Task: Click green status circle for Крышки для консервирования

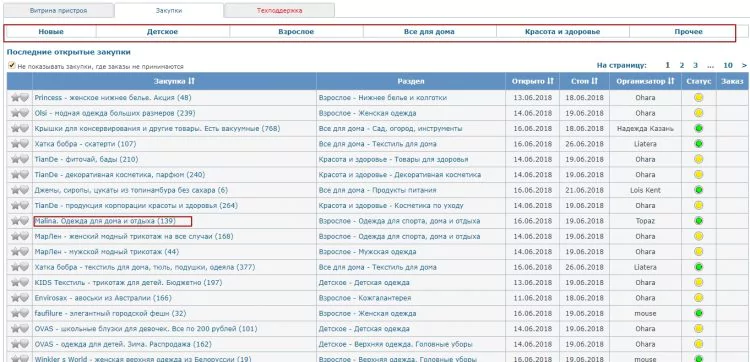Action: (698, 129)
